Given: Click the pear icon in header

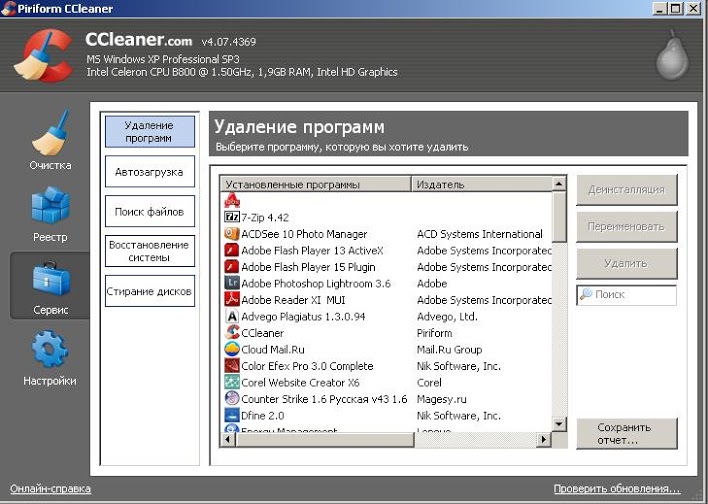Looking at the screenshot, I should point(672,55).
